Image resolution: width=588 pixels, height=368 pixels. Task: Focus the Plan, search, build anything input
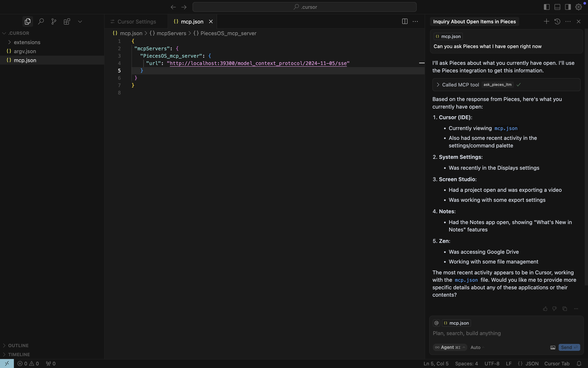[x=506, y=333]
